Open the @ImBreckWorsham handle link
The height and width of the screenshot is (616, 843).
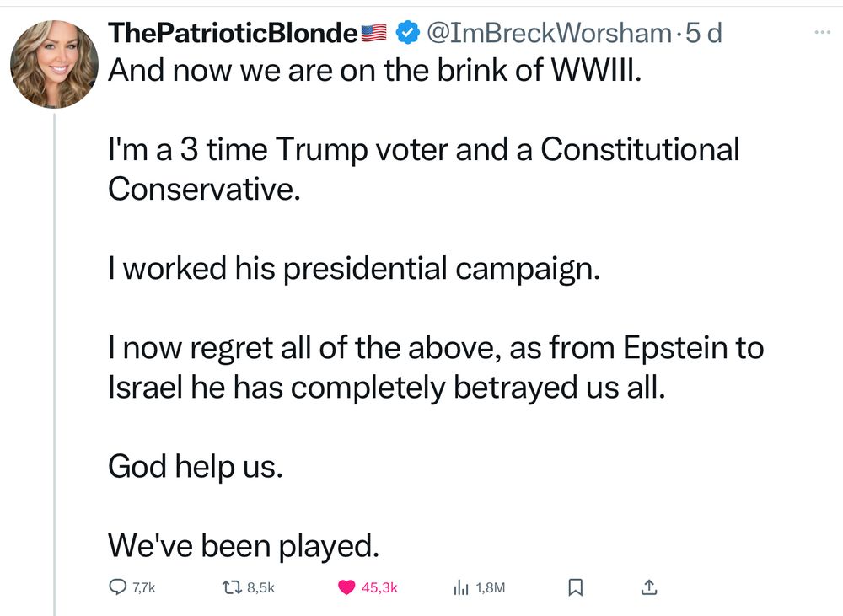point(549,33)
